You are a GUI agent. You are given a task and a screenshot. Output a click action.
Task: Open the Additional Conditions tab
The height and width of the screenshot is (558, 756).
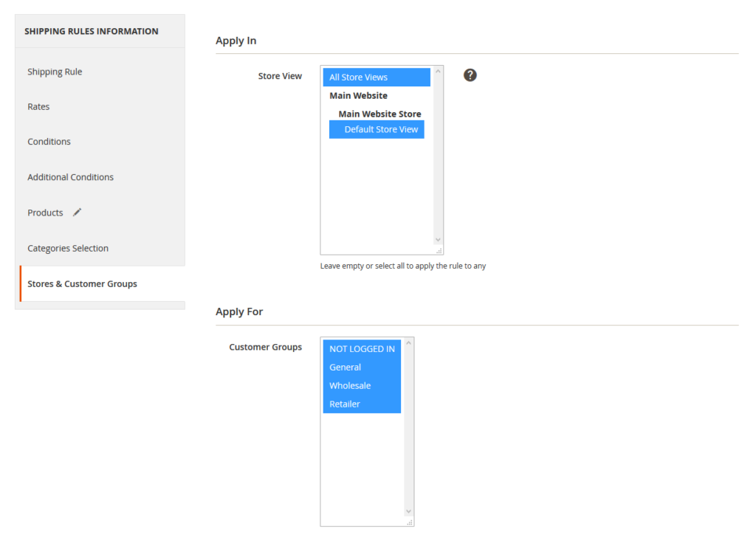click(70, 177)
